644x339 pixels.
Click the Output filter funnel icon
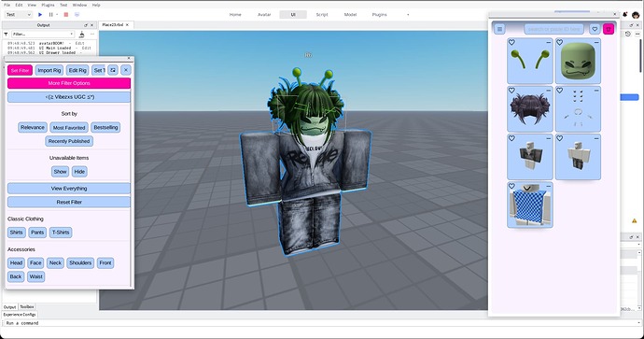point(7,35)
